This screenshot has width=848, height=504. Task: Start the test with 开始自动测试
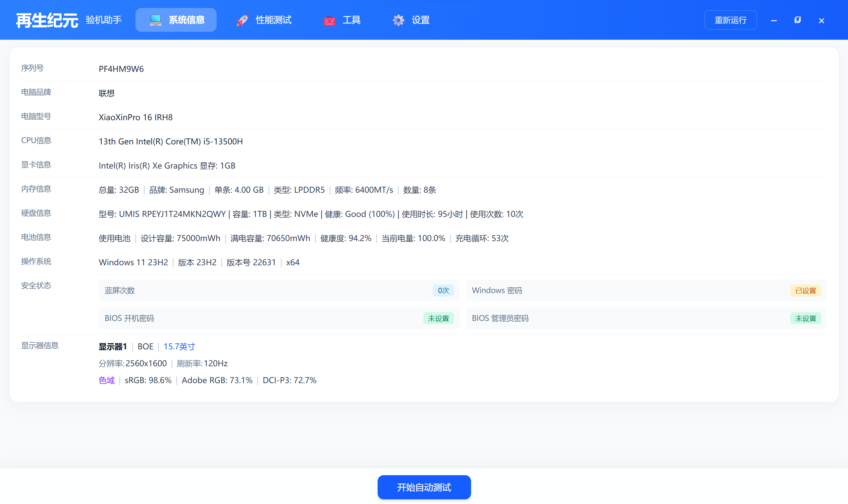424,487
